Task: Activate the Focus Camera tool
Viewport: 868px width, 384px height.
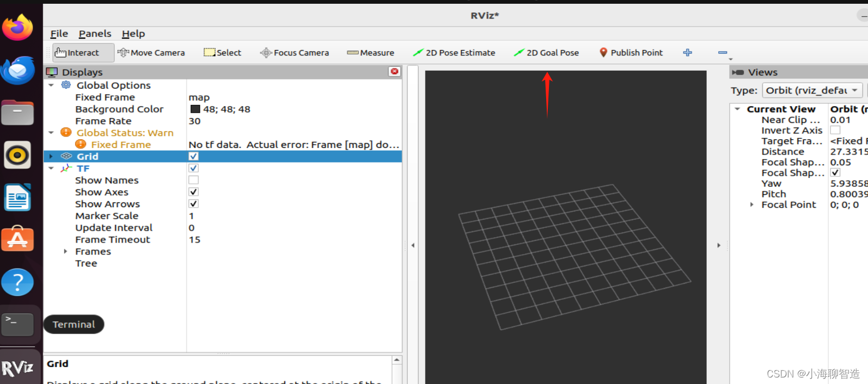Action: (x=295, y=53)
